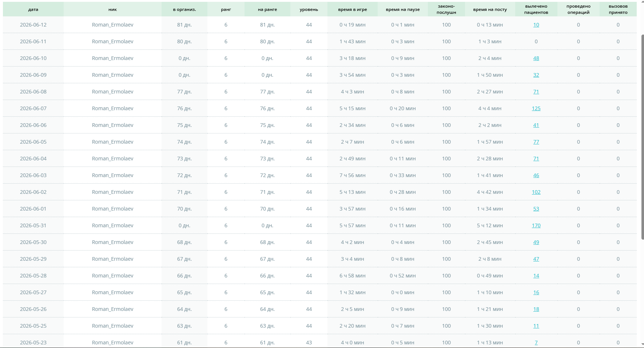
Task: Click play time '0 ч 19 мин'
Action: click(x=353, y=25)
